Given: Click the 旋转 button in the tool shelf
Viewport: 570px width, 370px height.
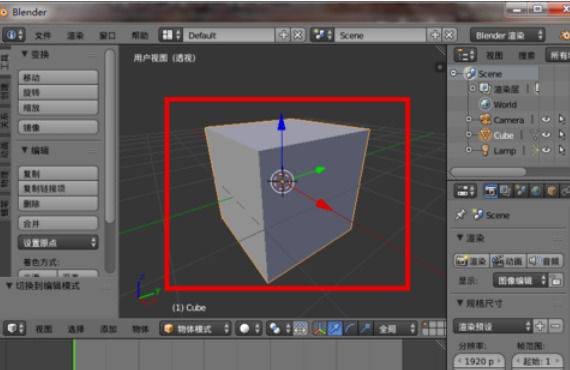Looking at the screenshot, I should point(58,92).
